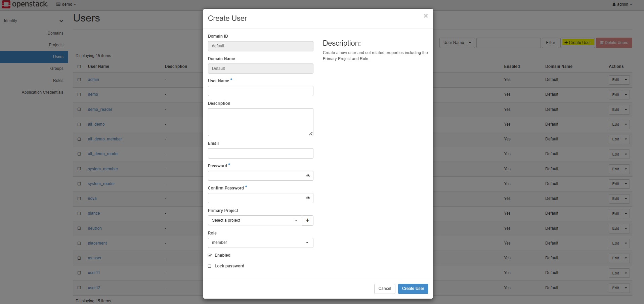Screen dimensions: 644x304
Task: Click the blue Create User submit button
Action: point(413,289)
